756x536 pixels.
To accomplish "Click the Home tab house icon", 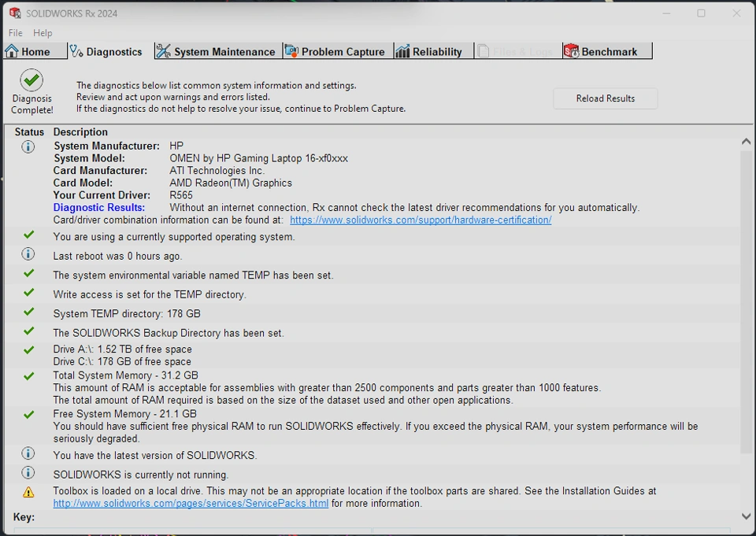I will click(x=12, y=51).
